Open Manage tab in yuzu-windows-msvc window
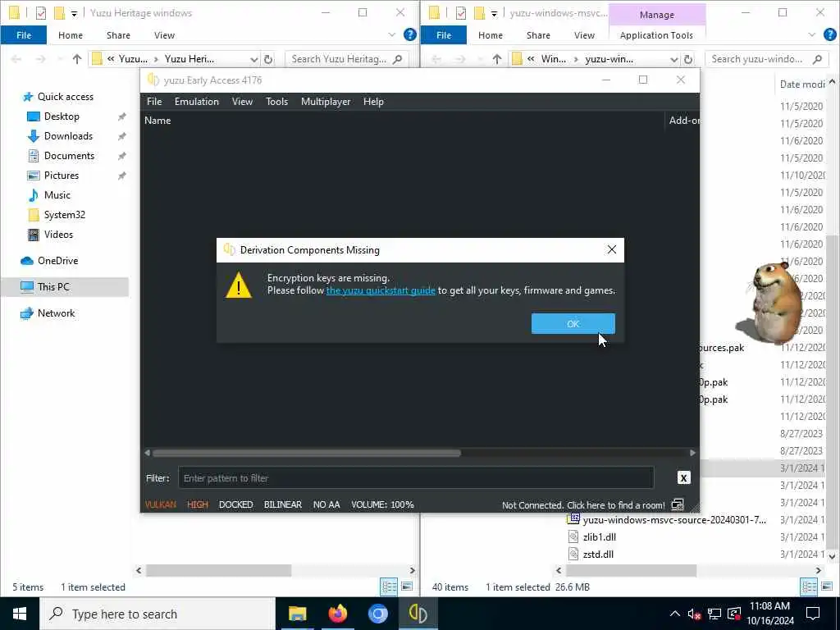840x630 pixels. (x=657, y=15)
